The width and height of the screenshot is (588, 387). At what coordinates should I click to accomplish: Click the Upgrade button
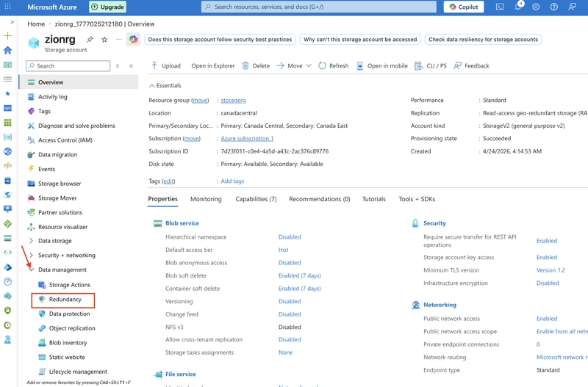point(107,7)
